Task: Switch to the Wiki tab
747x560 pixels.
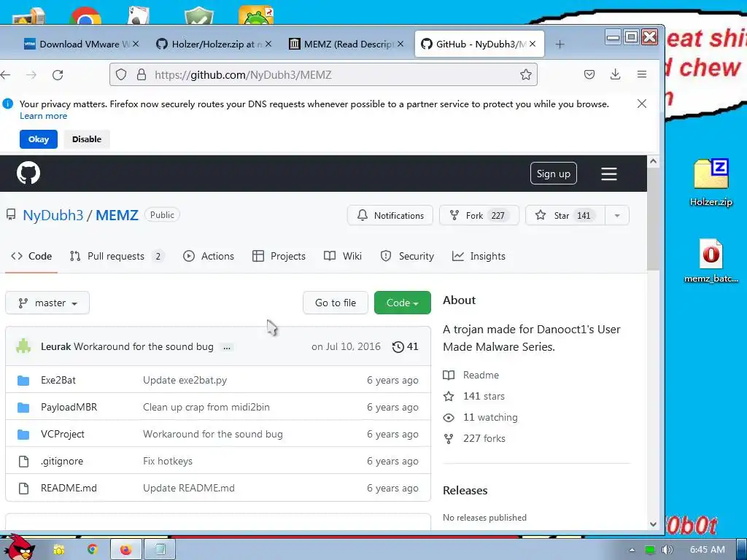Action: (343, 256)
